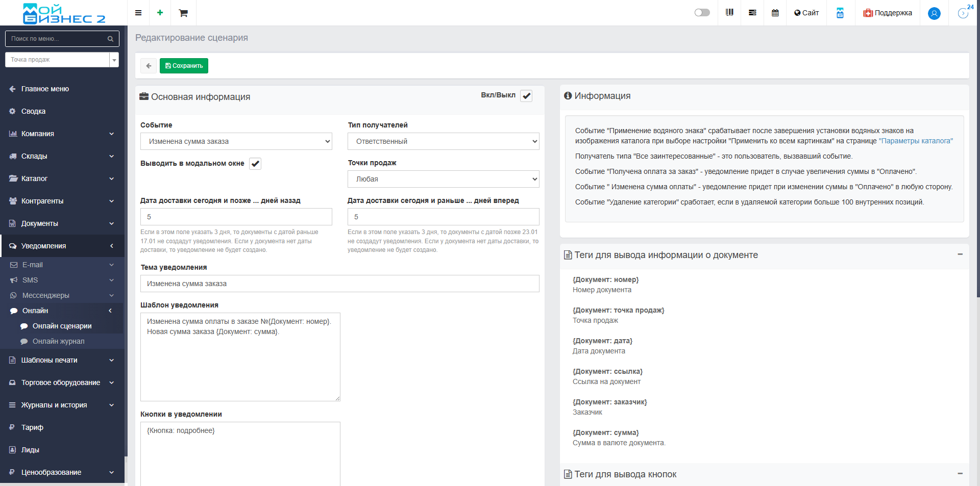
Task: Open the calendar icon in header
Action: (x=775, y=13)
